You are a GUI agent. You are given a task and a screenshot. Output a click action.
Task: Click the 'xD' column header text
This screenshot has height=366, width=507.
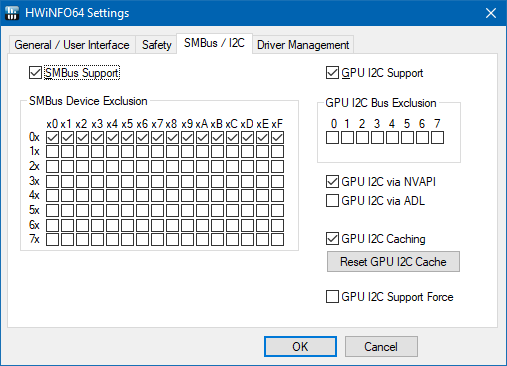coord(247,124)
